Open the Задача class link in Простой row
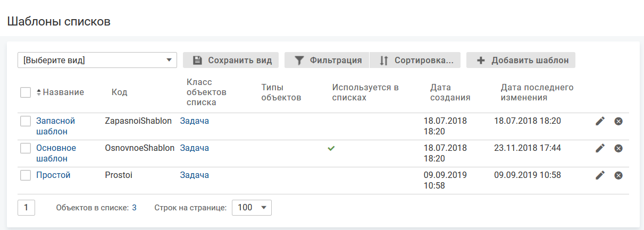Image resolution: width=644 pixels, height=230 pixels. (194, 175)
